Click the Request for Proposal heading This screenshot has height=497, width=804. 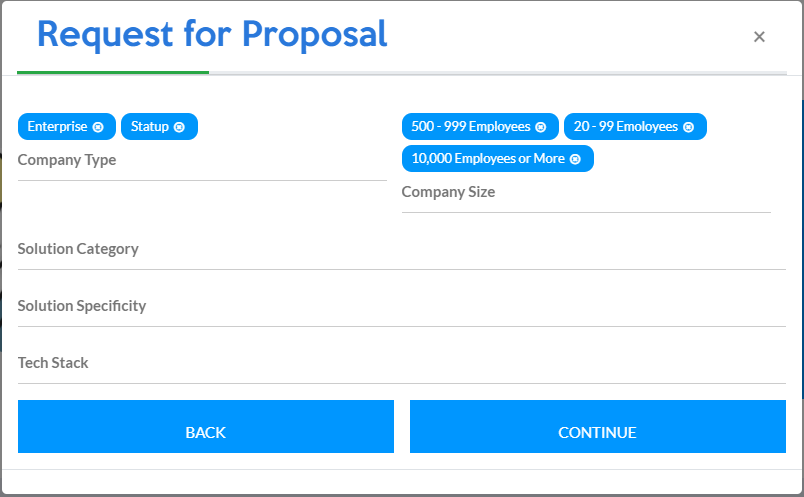coord(212,34)
